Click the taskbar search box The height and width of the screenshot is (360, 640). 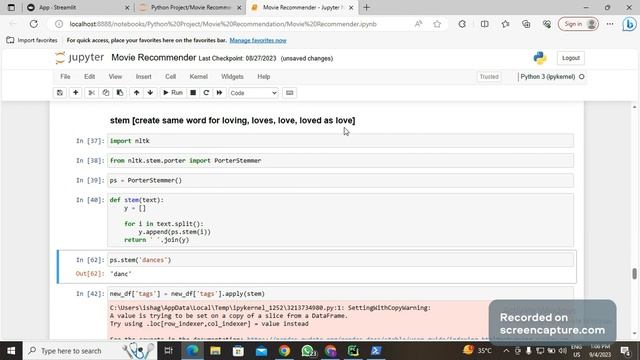(x=90, y=351)
